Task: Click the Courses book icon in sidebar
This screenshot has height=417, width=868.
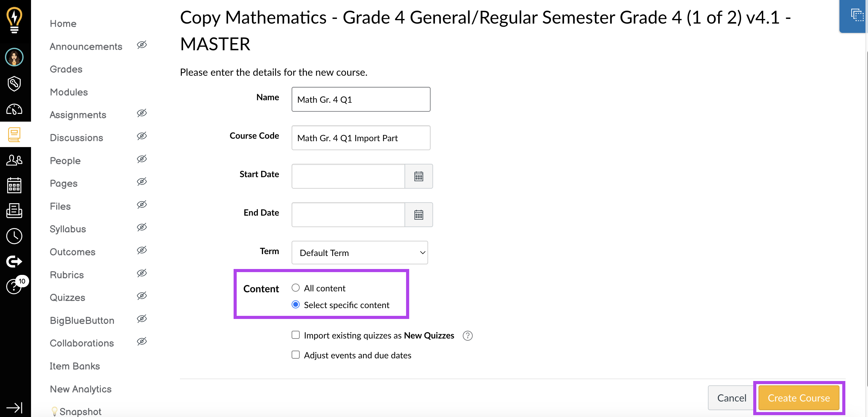Action: point(14,135)
